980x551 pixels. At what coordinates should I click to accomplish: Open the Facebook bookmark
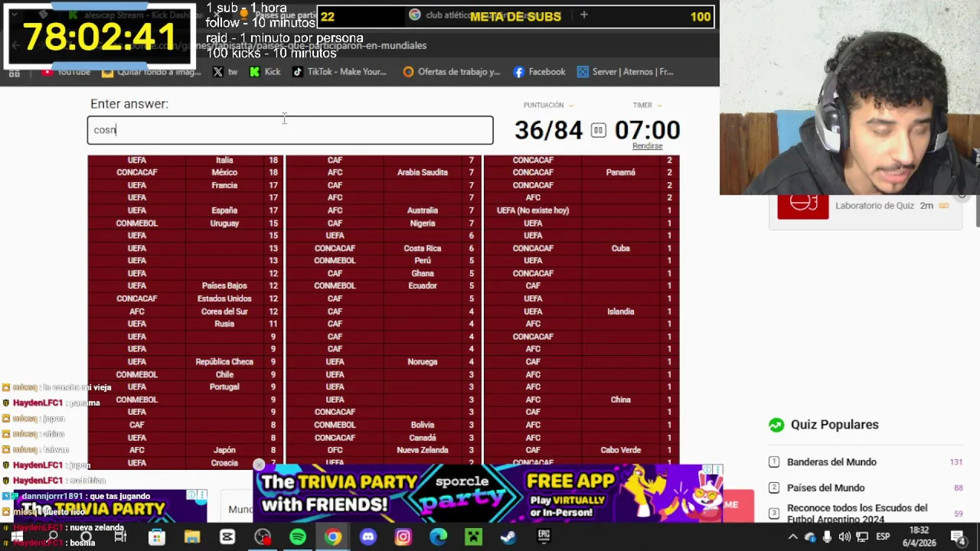(x=540, y=72)
